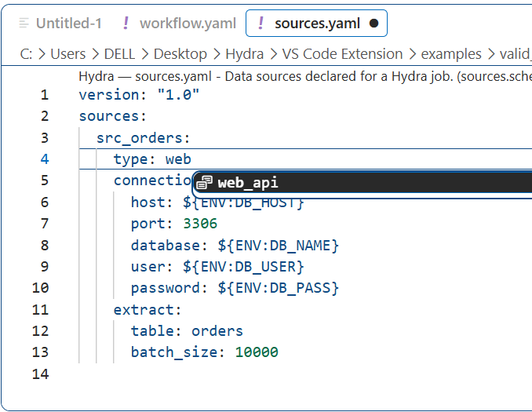Click the batch_size value 10000
Viewport: 532px width, 412px height.
(257, 352)
